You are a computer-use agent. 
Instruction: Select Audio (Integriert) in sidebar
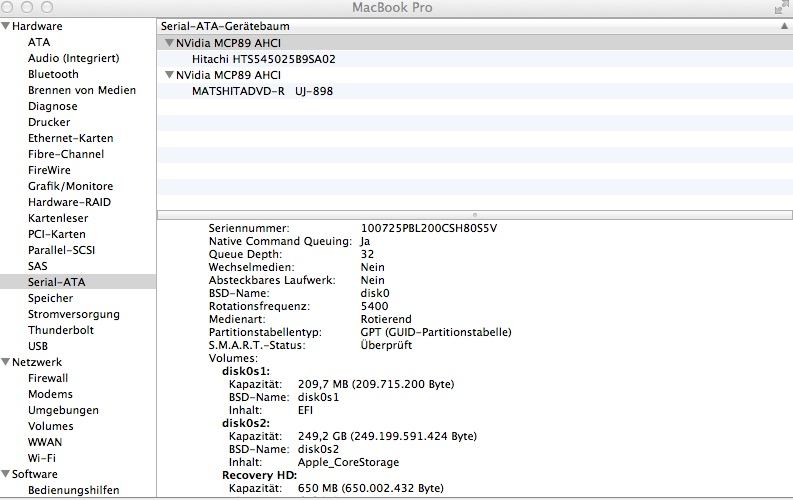pos(74,58)
